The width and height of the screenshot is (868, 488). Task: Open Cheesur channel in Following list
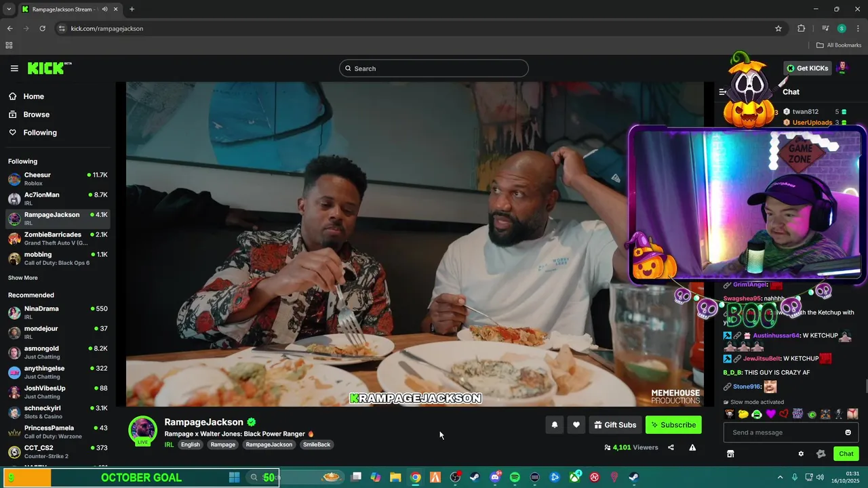pos(58,179)
